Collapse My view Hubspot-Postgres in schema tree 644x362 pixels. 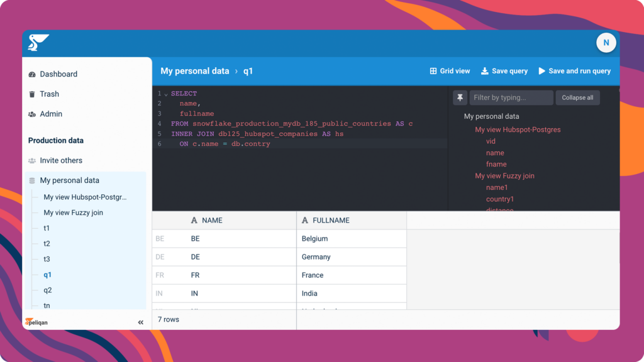coord(518,130)
